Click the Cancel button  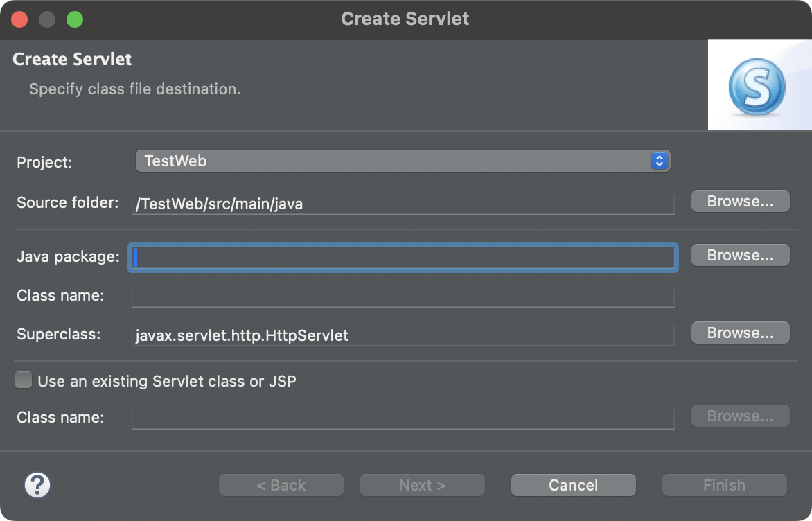point(573,485)
